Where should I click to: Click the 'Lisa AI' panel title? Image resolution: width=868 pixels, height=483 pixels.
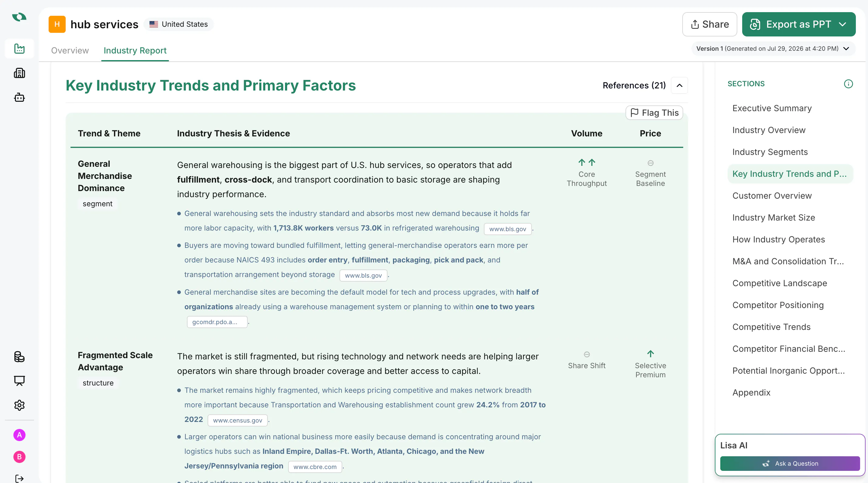click(734, 446)
